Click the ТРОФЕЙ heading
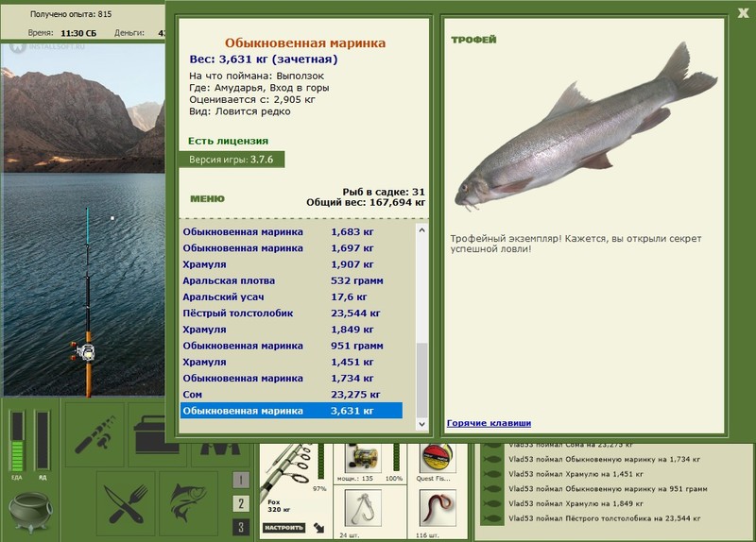The height and width of the screenshot is (542, 756). coord(473,40)
